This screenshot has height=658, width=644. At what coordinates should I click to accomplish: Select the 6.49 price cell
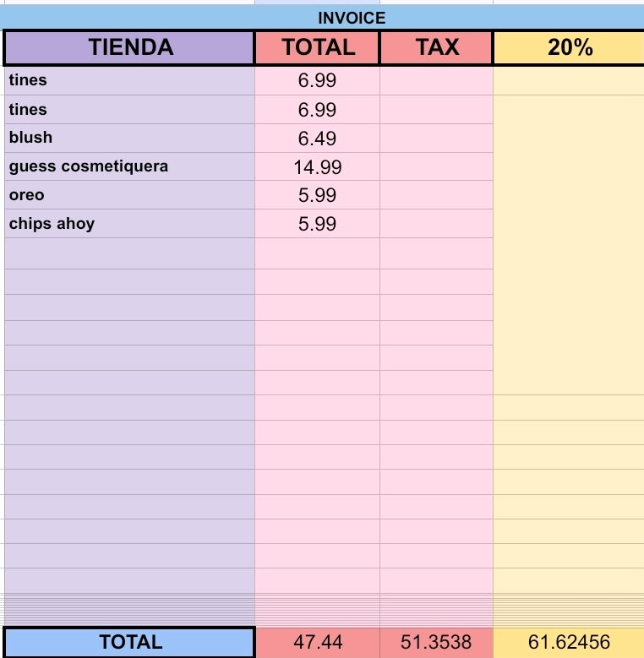click(318, 138)
